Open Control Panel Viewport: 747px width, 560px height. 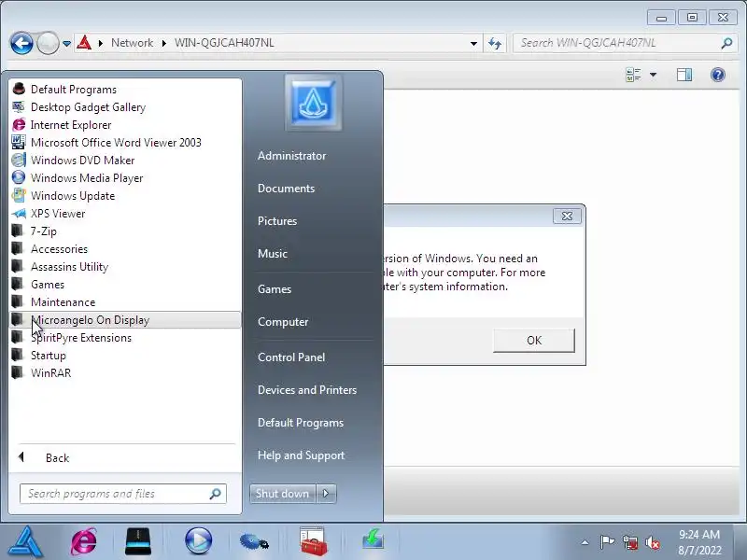(291, 357)
